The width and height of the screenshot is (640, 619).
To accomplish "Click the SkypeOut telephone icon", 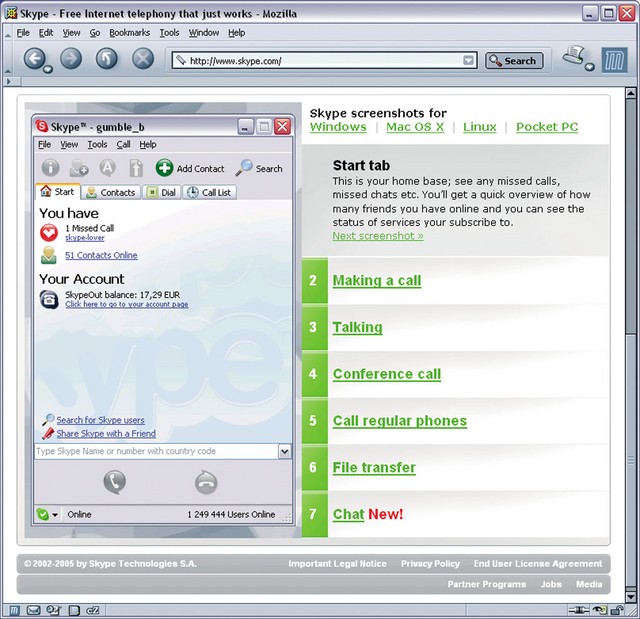I will [49, 299].
